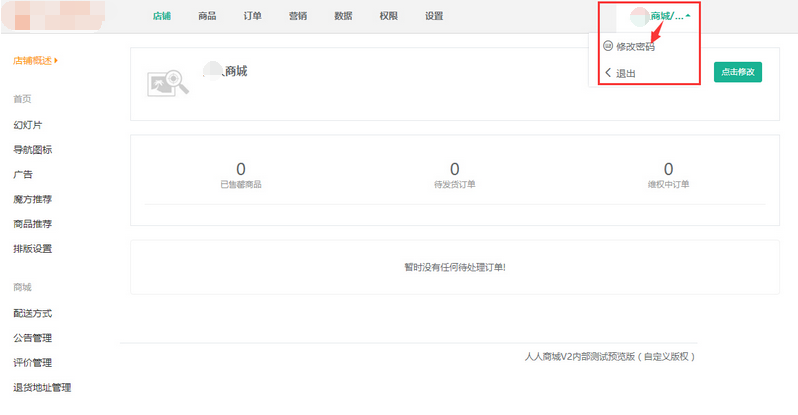798x415 pixels.
Task: Expand the 商城 account dropdown
Action: coord(669,16)
